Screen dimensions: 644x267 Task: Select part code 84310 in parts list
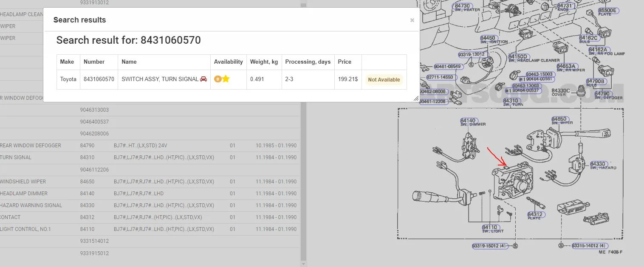point(87,157)
